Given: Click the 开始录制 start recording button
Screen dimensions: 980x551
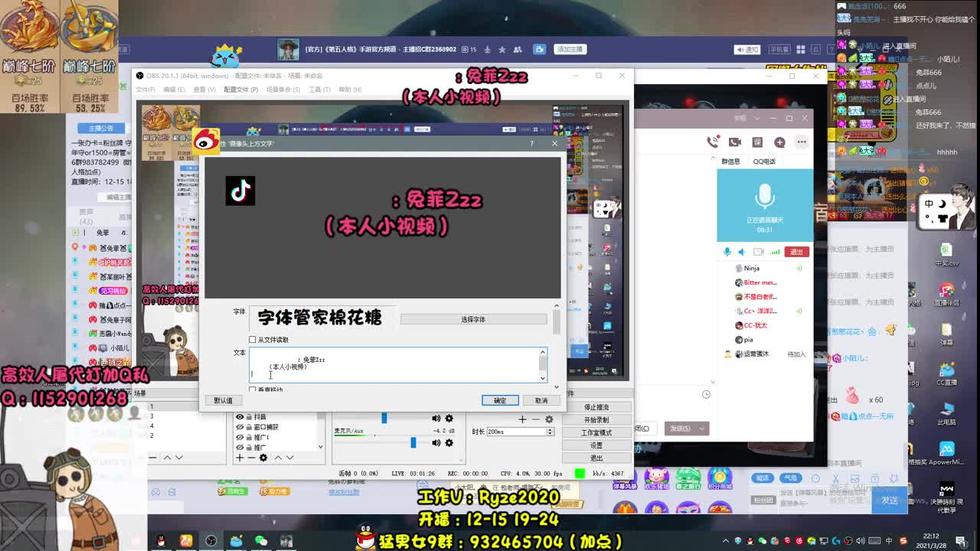Looking at the screenshot, I should [x=596, y=419].
